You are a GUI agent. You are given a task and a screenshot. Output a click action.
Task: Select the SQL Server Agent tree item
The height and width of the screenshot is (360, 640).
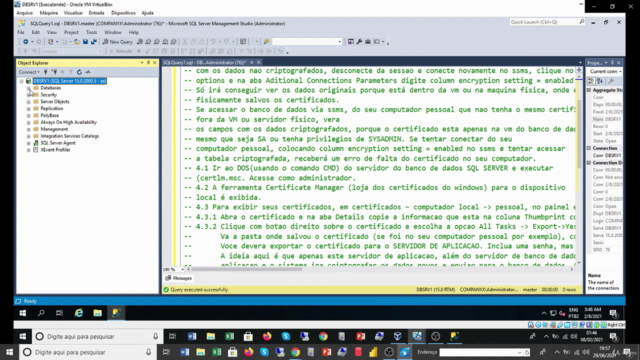[58, 143]
